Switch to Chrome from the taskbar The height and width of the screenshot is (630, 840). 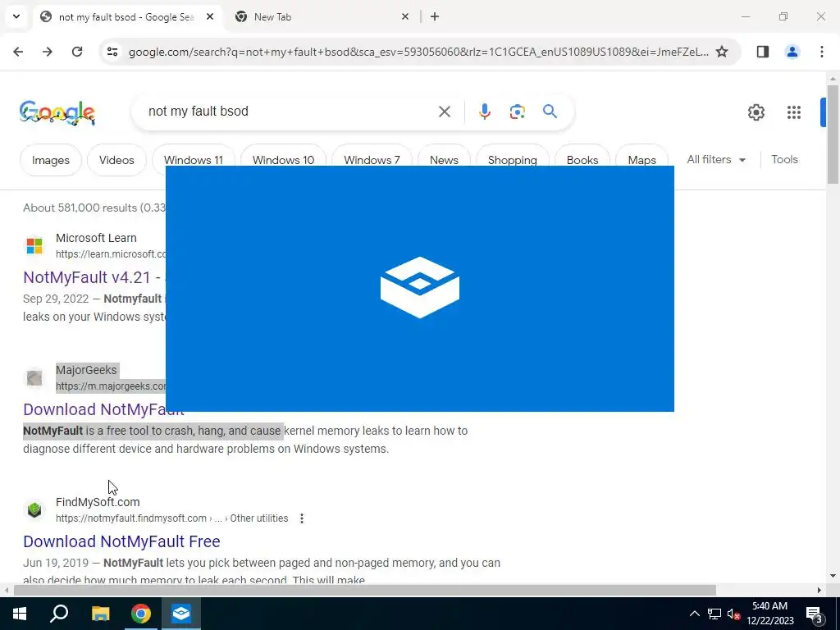tap(141, 614)
